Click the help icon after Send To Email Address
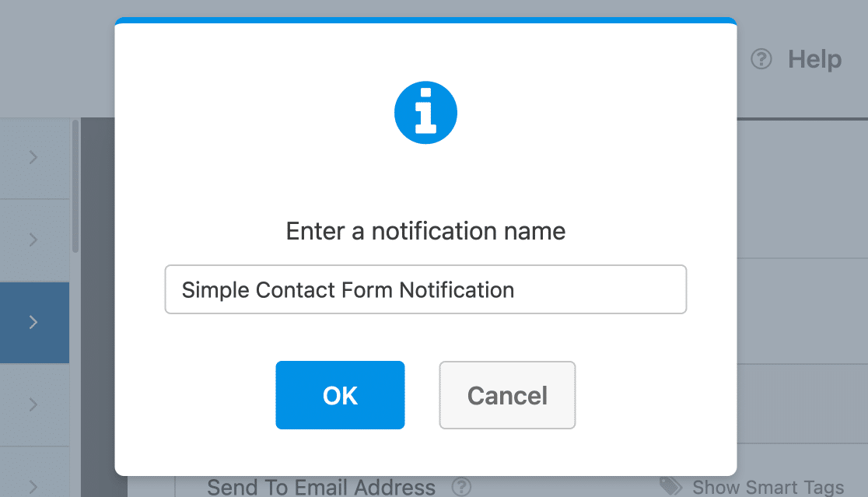The height and width of the screenshot is (497, 868). point(462,488)
